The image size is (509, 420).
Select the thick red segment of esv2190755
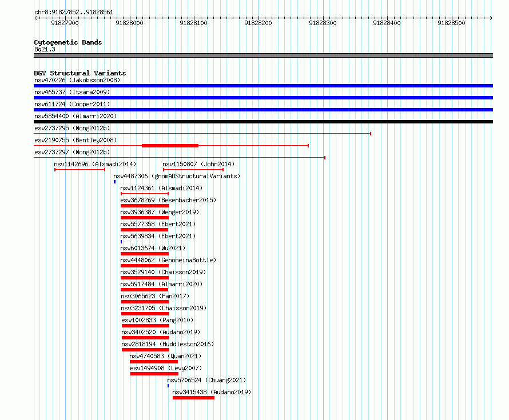pos(170,146)
